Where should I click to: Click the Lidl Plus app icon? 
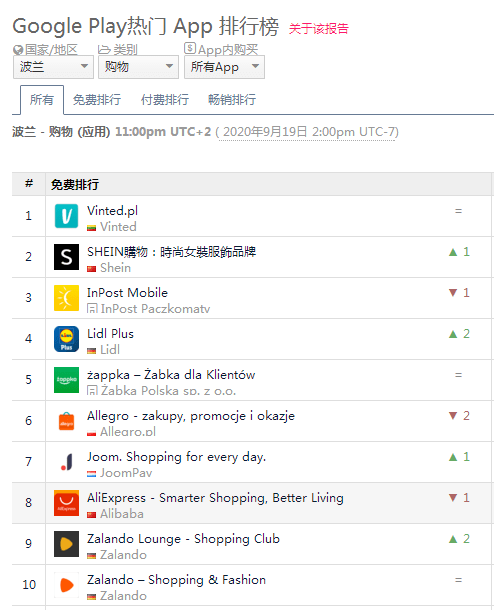tap(66, 339)
